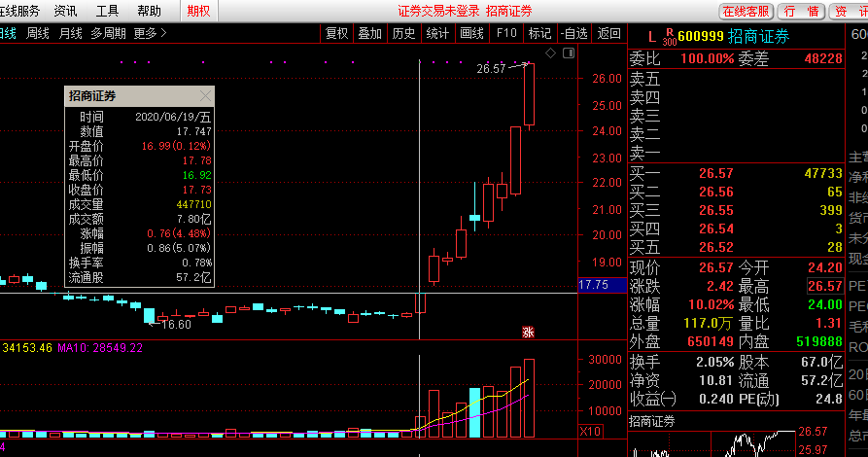Click the 期权 options button
Screen dimensions: 868x457
(198, 11)
